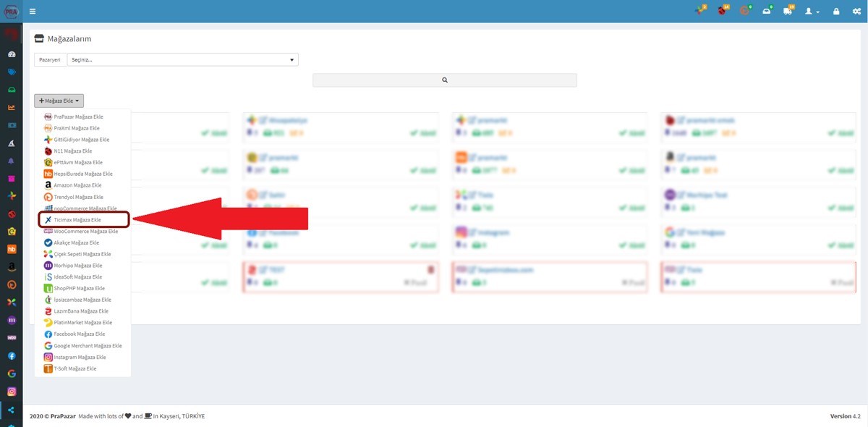Open N11 ladybug notifications in top bar
Image resolution: width=868 pixels, height=427 pixels.
point(723,11)
